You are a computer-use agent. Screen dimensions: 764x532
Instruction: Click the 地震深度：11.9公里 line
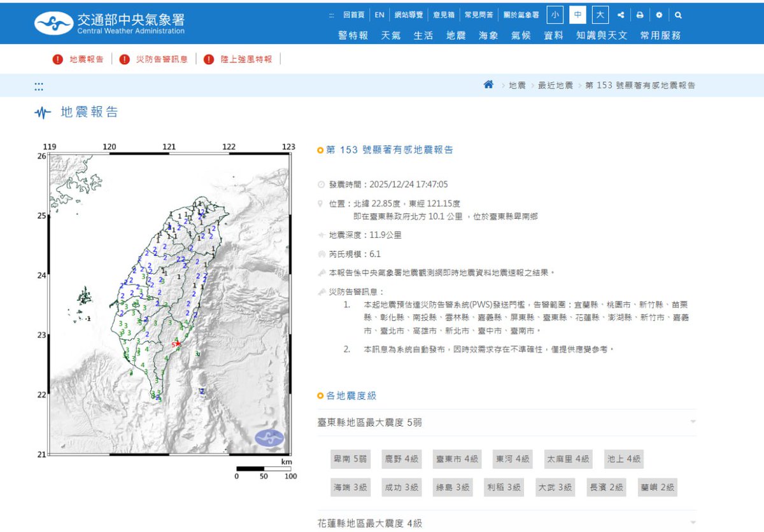coord(365,235)
